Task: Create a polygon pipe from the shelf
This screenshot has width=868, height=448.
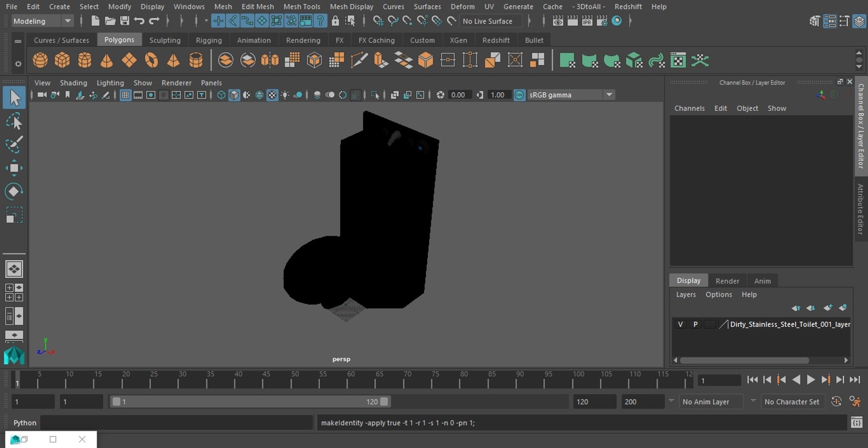Action: (196, 60)
